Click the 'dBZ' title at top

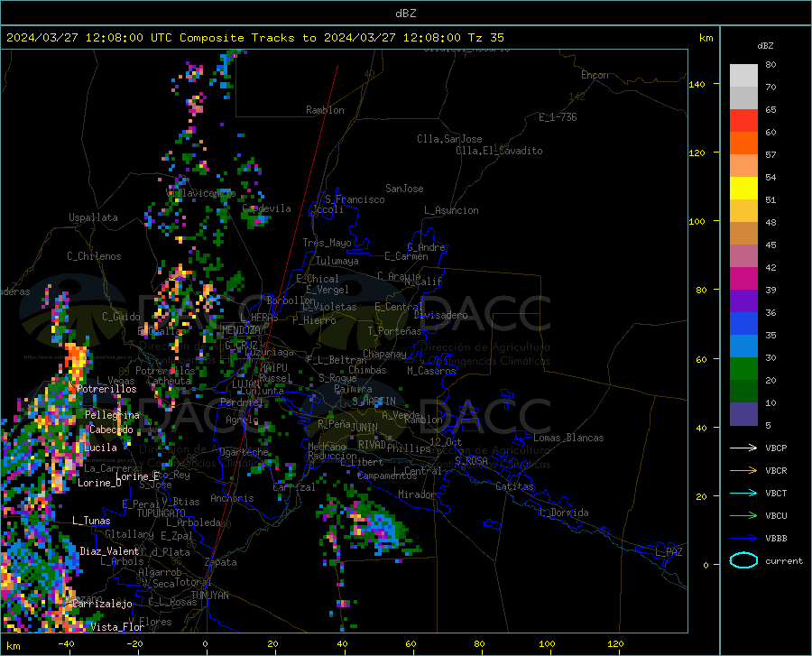(x=405, y=14)
